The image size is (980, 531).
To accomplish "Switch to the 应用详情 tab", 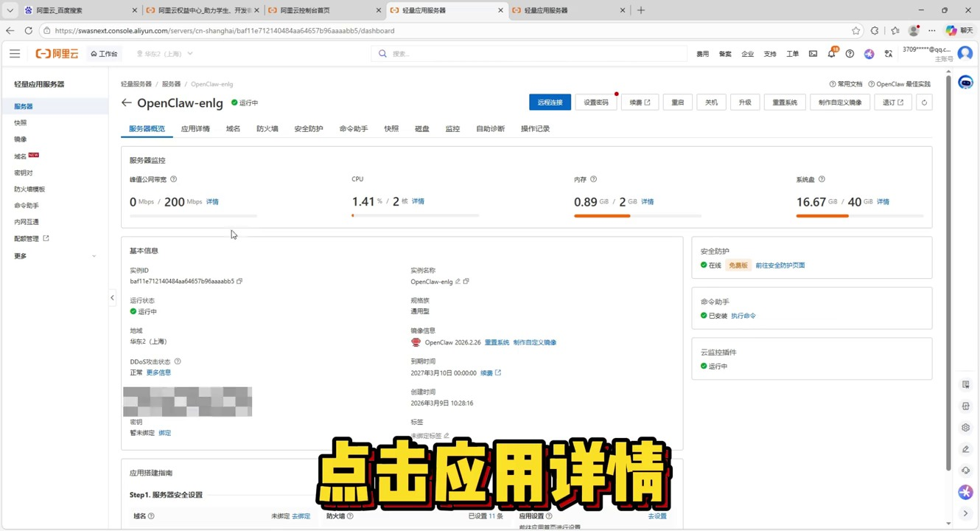I will pyautogui.click(x=195, y=128).
